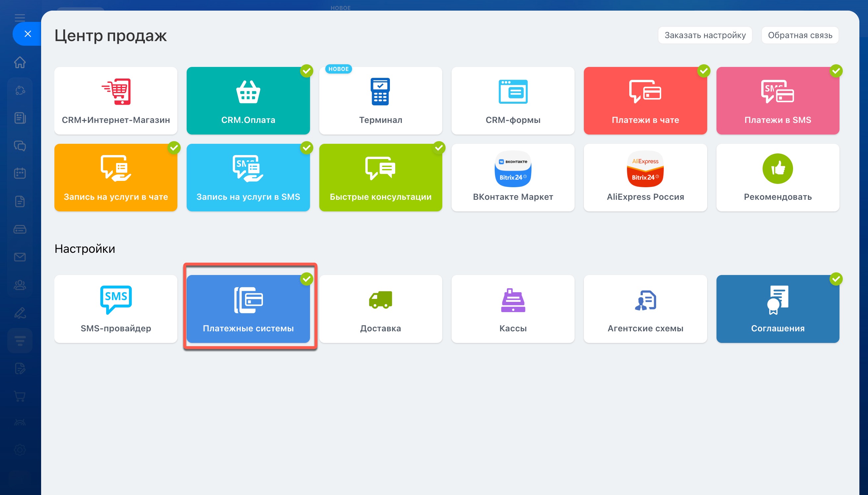
Task: Open Запись на услуги в чате
Action: 116,178
